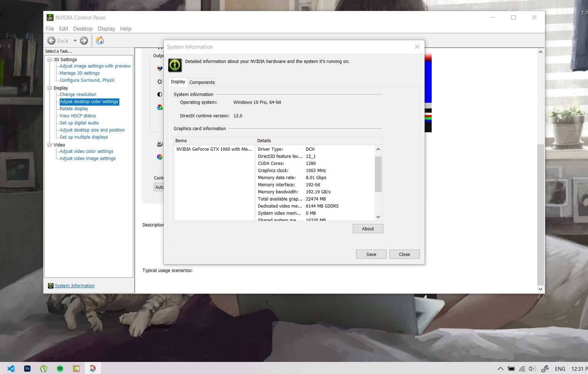This screenshot has height=374, width=588.
Task: Switch to the Components tab
Action: [202, 82]
